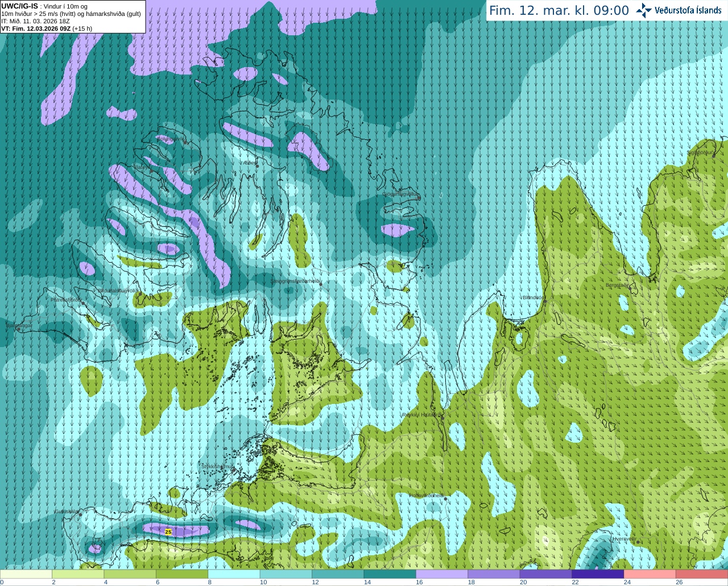Click the Holtavörðuheiði station label
Viewport: 728px width, 586px height.
point(427,495)
